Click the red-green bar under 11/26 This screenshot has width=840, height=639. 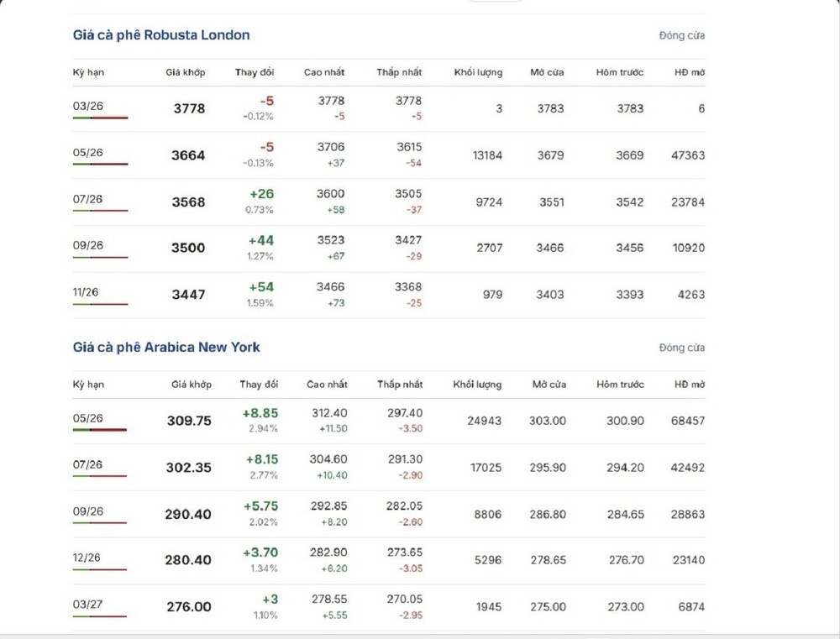coord(100,304)
